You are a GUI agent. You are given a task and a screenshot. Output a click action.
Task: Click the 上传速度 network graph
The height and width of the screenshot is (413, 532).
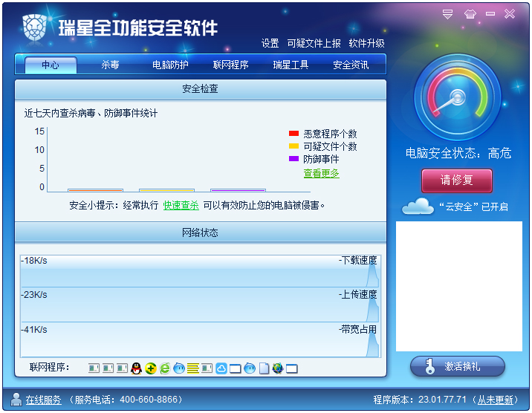[x=201, y=305]
